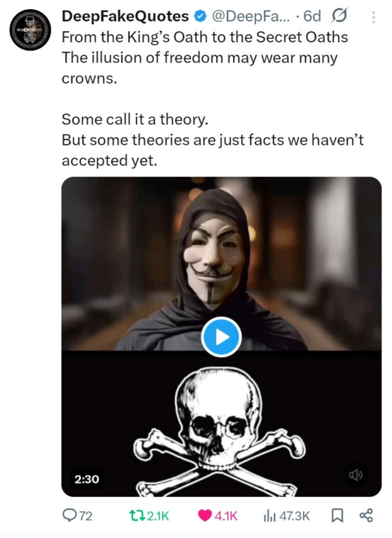Open the DeepFakeQuotes display name link
392x538 pixels.
point(125,16)
